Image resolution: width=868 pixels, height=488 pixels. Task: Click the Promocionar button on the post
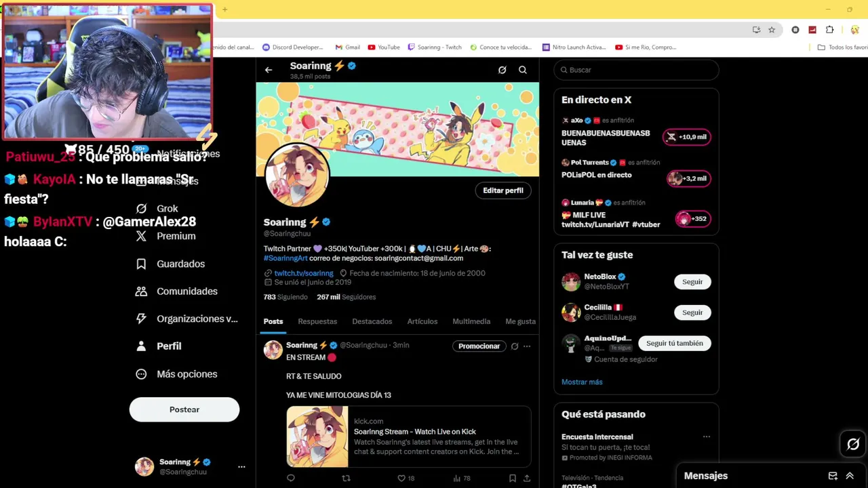click(479, 346)
